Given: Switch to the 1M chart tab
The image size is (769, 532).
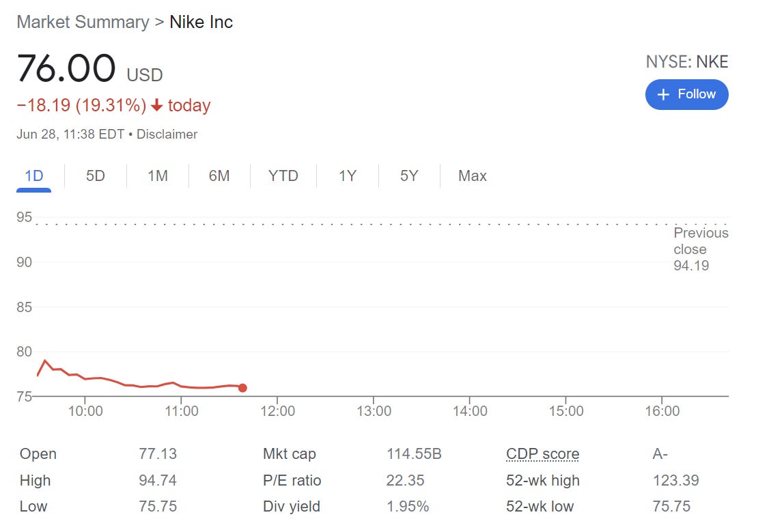Looking at the screenshot, I should (x=158, y=176).
